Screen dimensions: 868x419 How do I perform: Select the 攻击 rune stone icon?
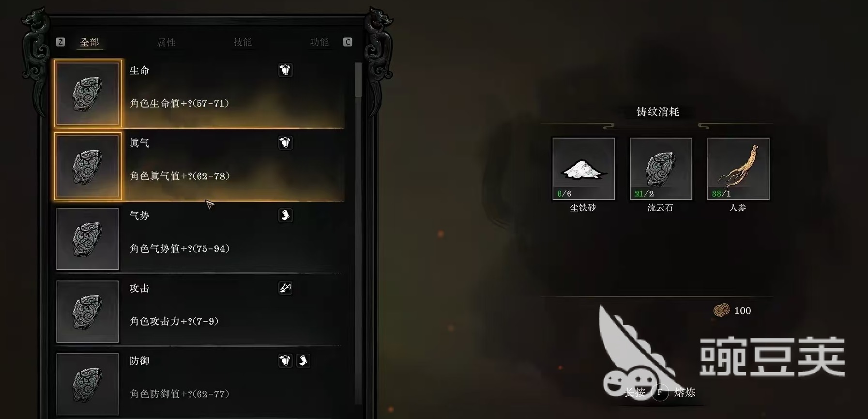pos(88,311)
